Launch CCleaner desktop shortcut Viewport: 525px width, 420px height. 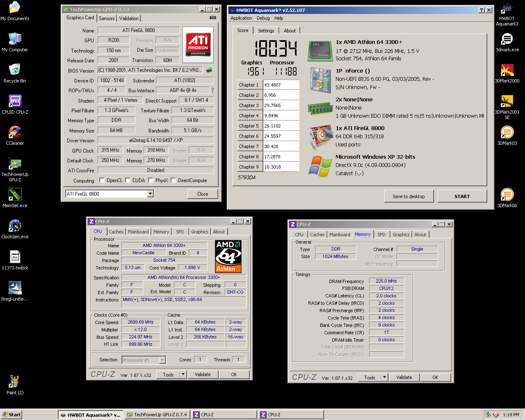[15, 136]
